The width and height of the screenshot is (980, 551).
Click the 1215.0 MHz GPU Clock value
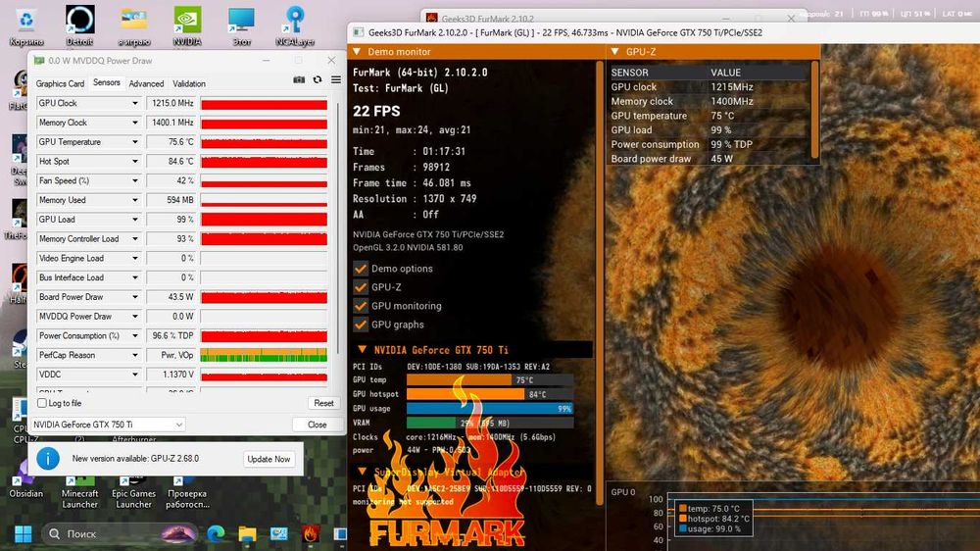click(x=171, y=103)
